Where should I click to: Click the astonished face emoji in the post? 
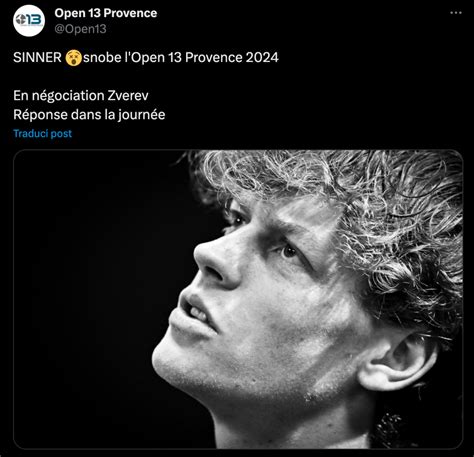(x=73, y=58)
